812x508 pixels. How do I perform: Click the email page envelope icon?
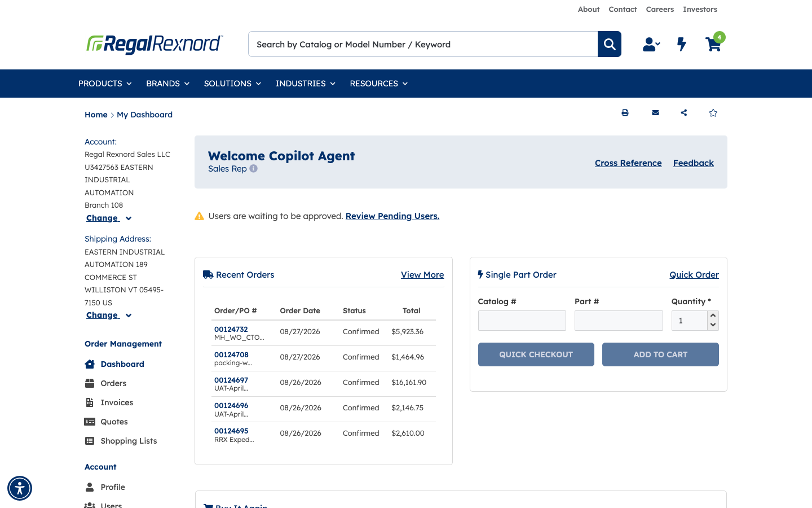point(655,113)
